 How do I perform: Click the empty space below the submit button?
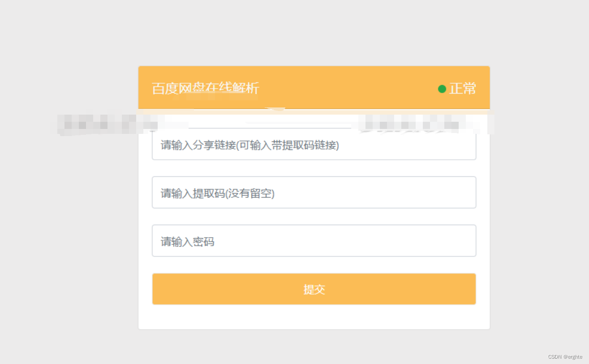click(x=314, y=318)
